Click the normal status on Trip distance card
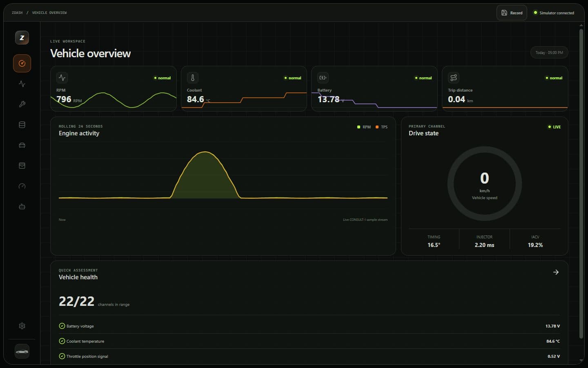This screenshot has width=588, height=368. [x=554, y=78]
